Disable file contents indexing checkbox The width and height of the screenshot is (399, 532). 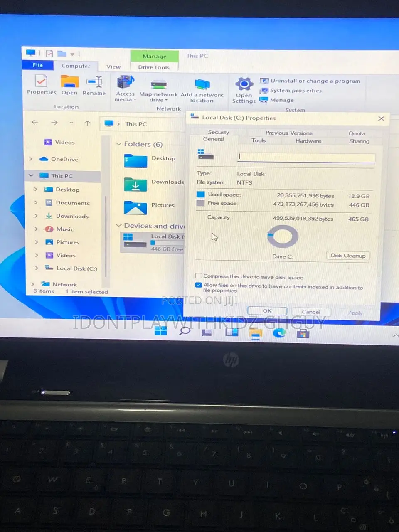pyautogui.click(x=199, y=285)
